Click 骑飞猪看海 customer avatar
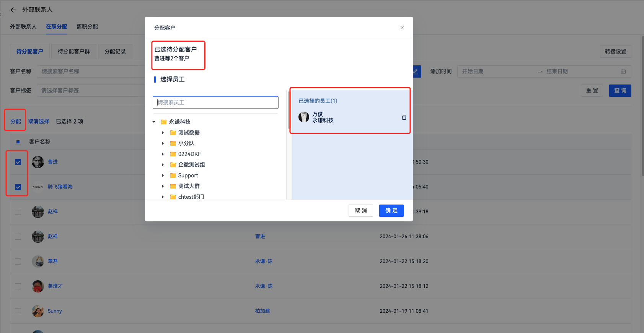 tap(38, 187)
